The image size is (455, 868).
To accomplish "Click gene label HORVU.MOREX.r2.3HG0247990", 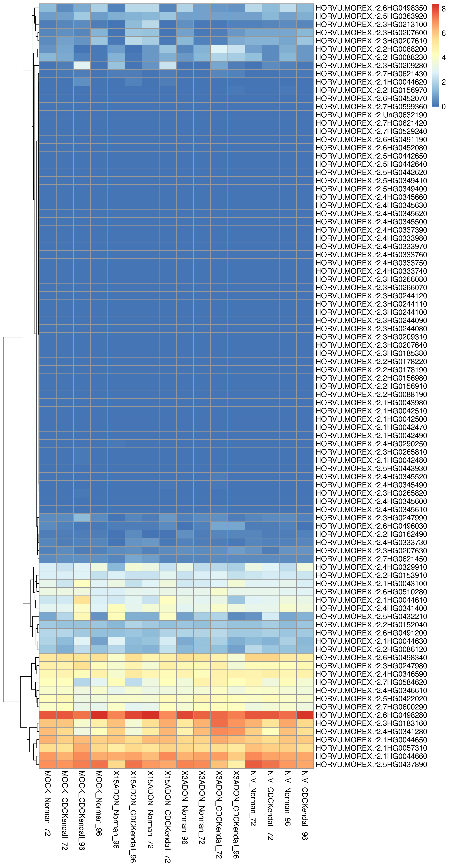I will coord(371,518).
